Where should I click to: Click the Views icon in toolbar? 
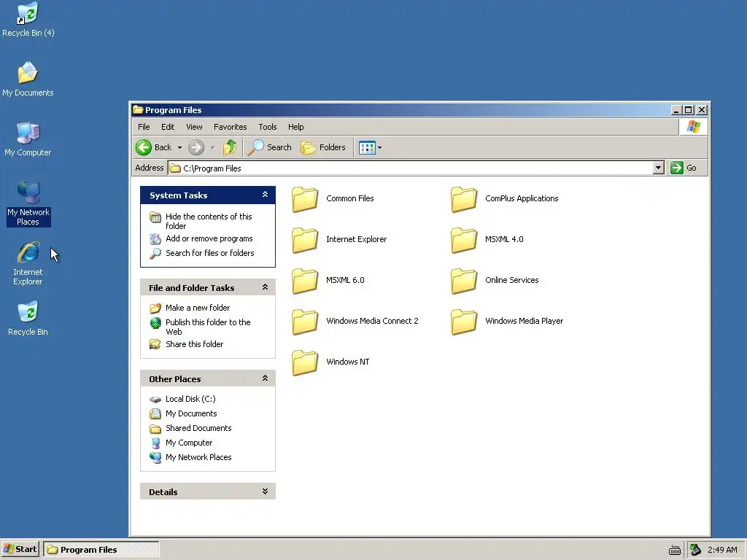(x=367, y=147)
